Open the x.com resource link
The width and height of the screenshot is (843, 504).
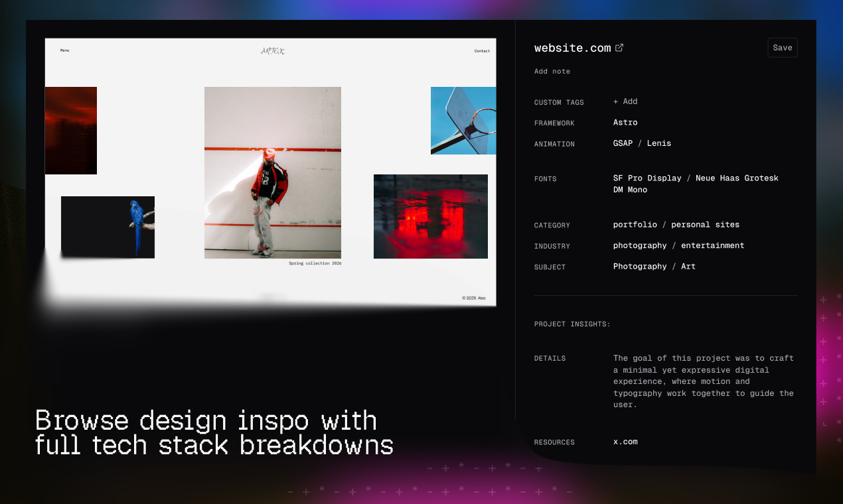pyautogui.click(x=625, y=441)
